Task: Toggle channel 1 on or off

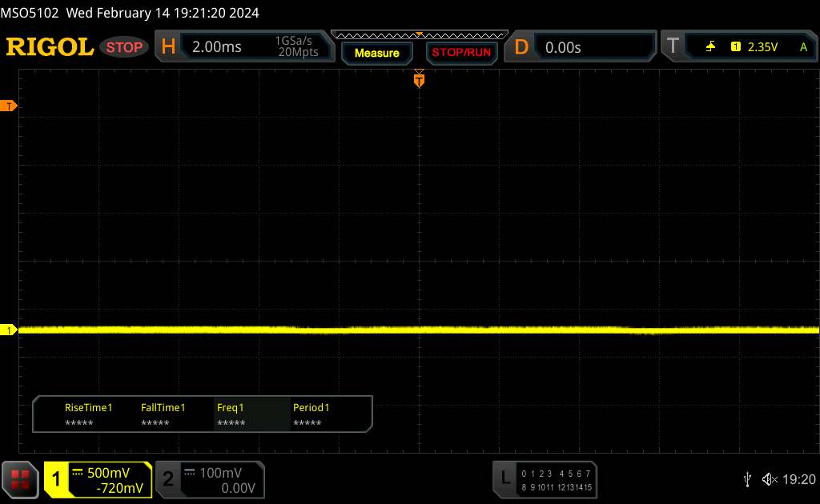Action: pyautogui.click(x=57, y=480)
